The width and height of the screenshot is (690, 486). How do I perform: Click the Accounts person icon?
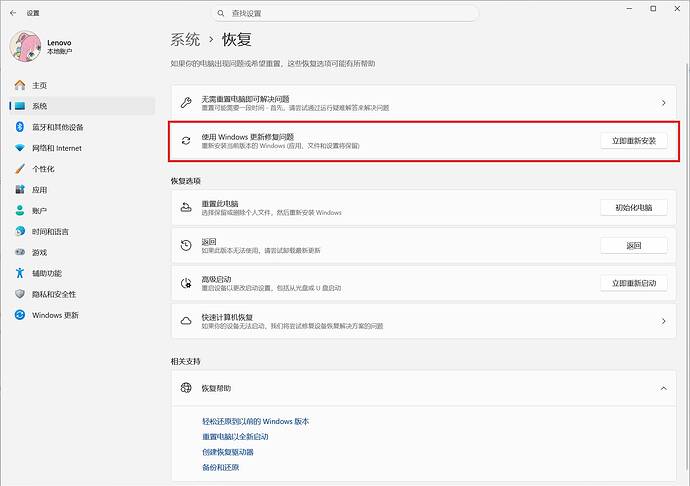coord(20,210)
